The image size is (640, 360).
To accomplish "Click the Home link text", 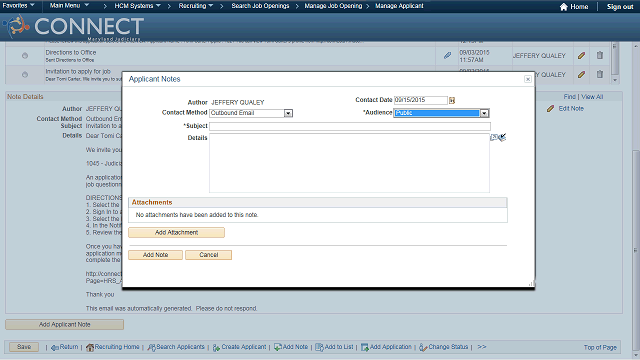I will (x=579, y=7).
